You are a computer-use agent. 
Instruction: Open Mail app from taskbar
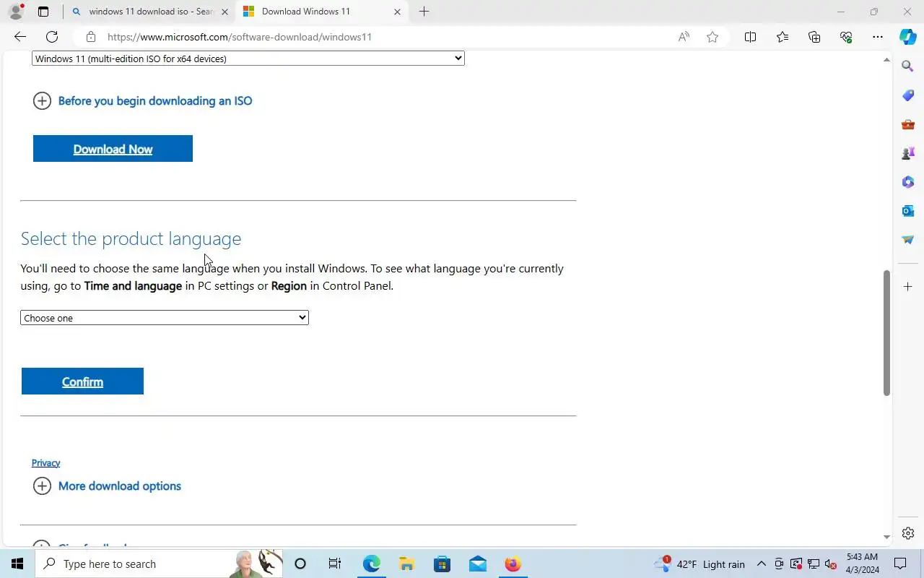pos(477,564)
